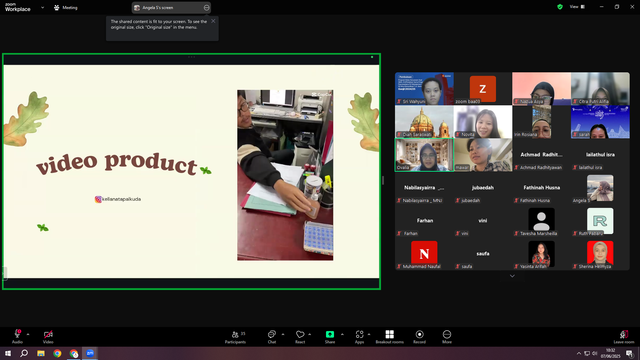The image size is (640, 360).
Task: Expand the Chat options arrow
Action: [x=283, y=334]
